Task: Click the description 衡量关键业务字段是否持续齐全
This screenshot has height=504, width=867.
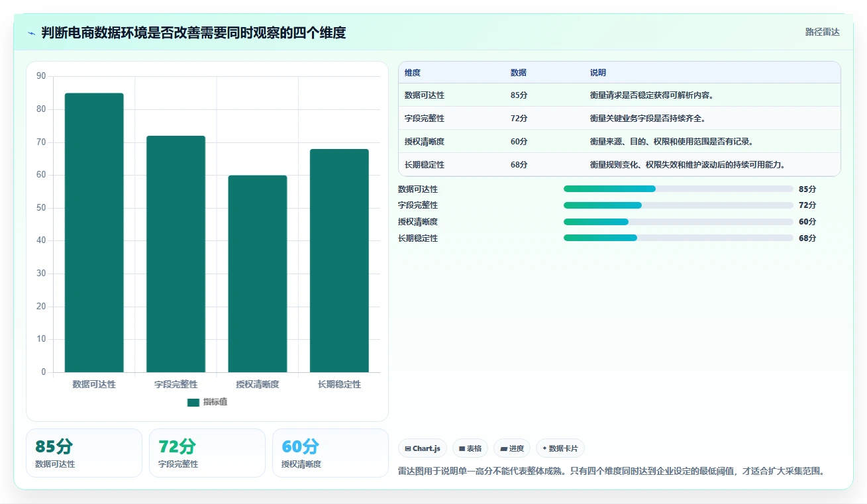Action: (x=648, y=119)
